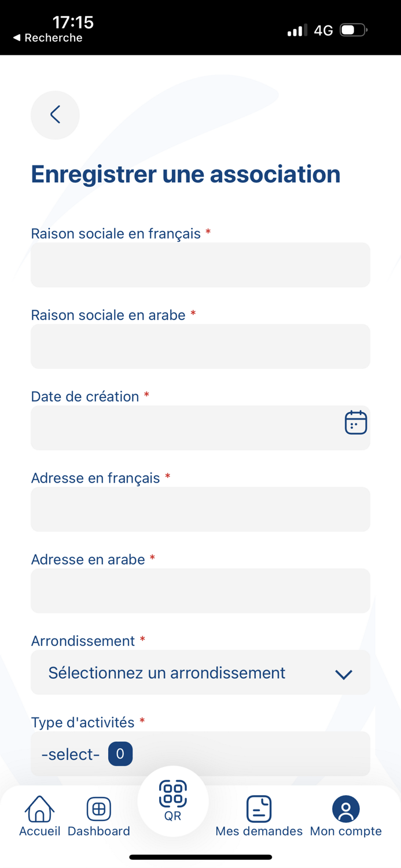The width and height of the screenshot is (401, 868).
Task: Go back using the circular back button
Action: click(55, 115)
